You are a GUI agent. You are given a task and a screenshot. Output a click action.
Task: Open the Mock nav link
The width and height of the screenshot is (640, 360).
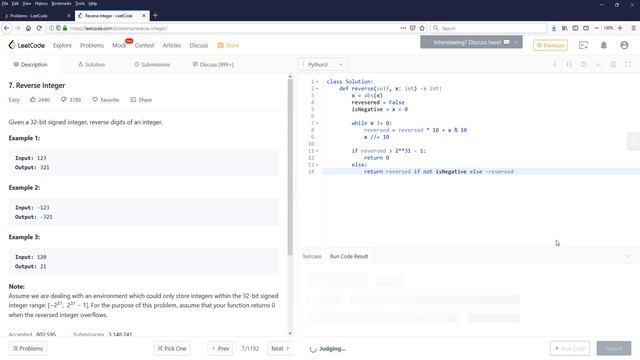(119, 45)
